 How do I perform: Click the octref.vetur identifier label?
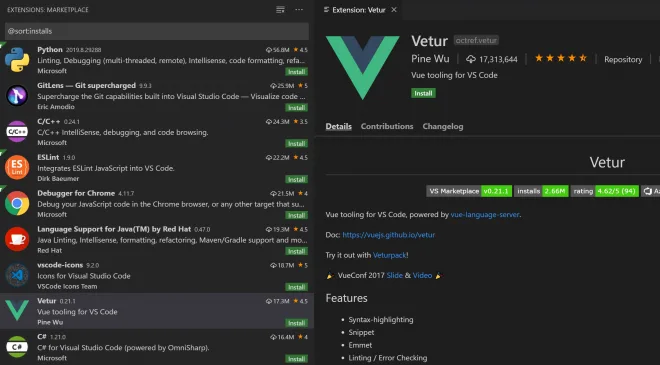pos(476,40)
